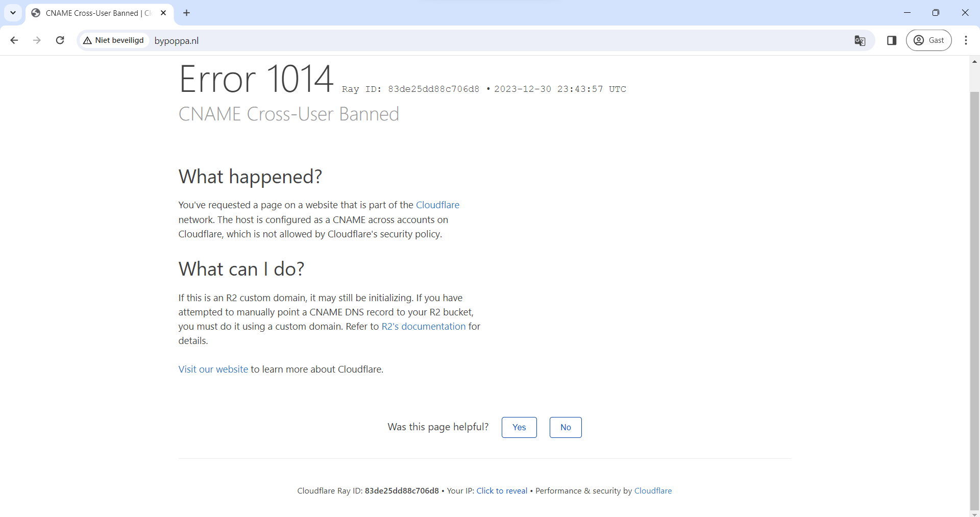Expand the tab search dropdown arrow
Viewport: 980px width, 517px height.
tap(13, 13)
